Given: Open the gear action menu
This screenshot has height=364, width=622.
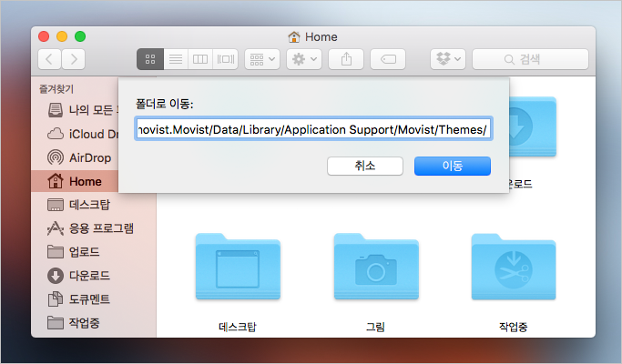Looking at the screenshot, I should coord(304,59).
